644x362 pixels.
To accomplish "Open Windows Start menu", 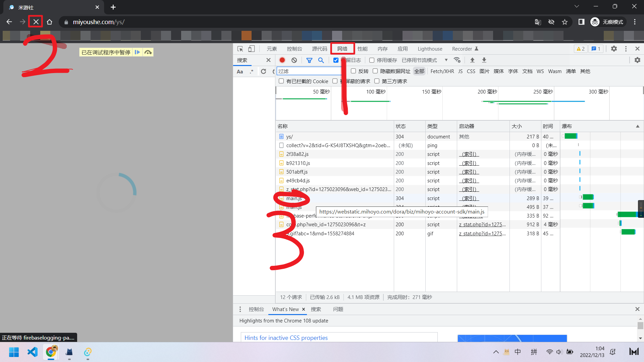I will click(14, 352).
